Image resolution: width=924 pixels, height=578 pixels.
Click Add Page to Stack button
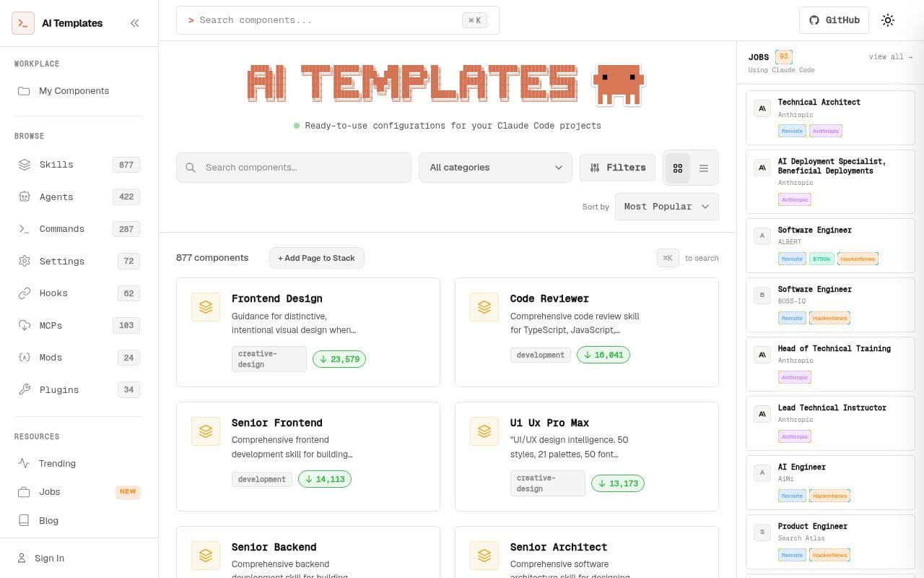pos(317,258)
